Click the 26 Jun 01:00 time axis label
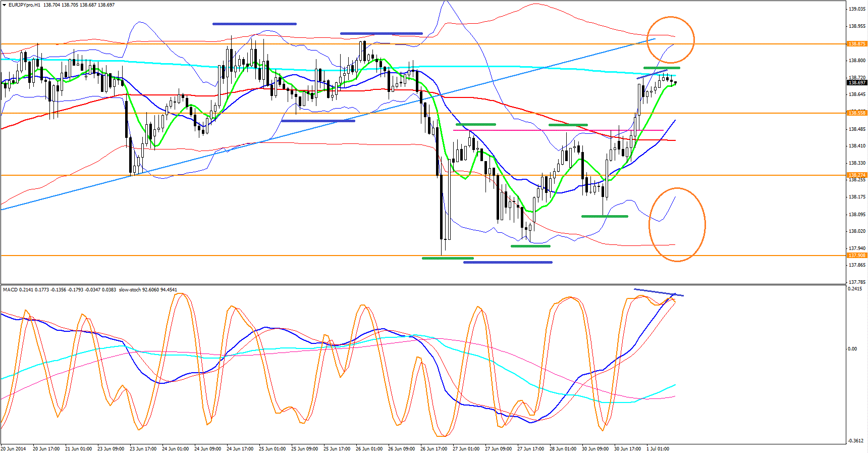 369,449
